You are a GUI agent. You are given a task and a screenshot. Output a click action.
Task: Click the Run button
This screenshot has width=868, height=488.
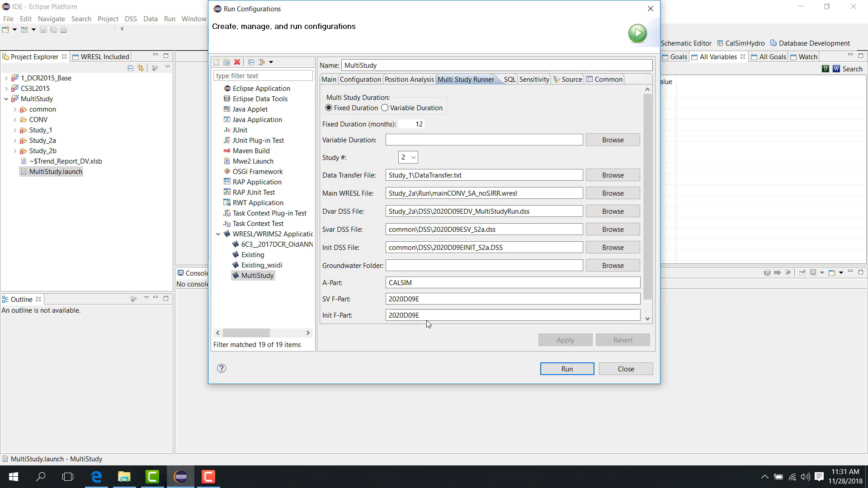point(567,369)
